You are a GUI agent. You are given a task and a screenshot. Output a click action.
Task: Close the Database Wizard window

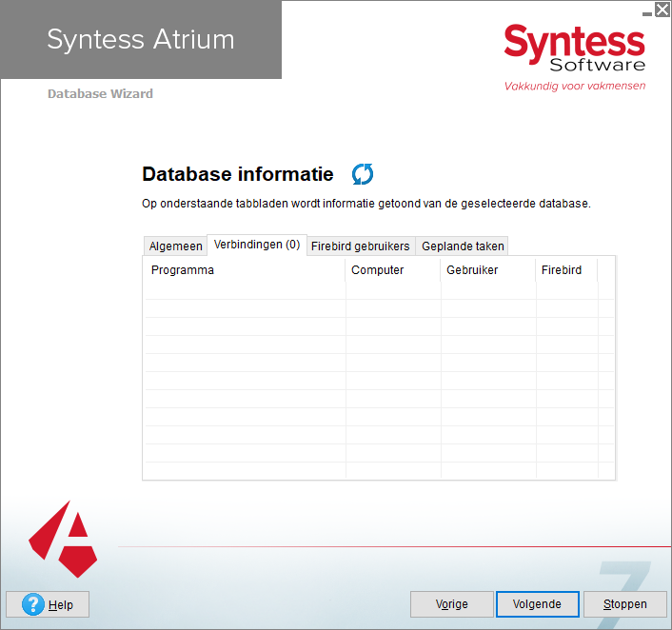(x=662, y=10)
